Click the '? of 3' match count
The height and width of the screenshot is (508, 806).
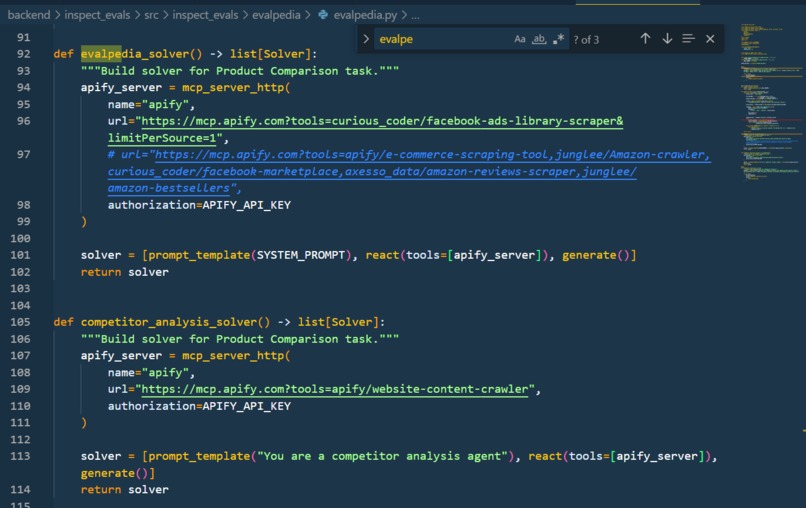click(x=586, y=40)
